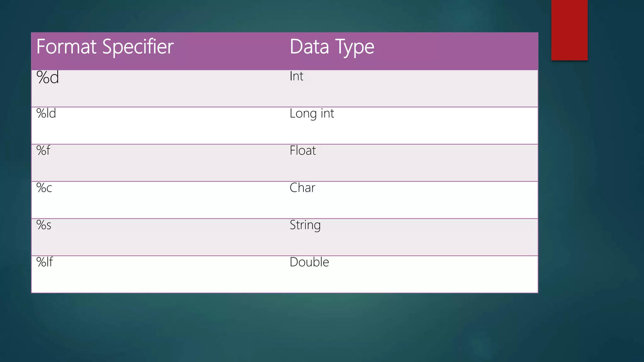The image size is (644, 362).
Task: Click the %ld table cell
Action: point(46,113)
